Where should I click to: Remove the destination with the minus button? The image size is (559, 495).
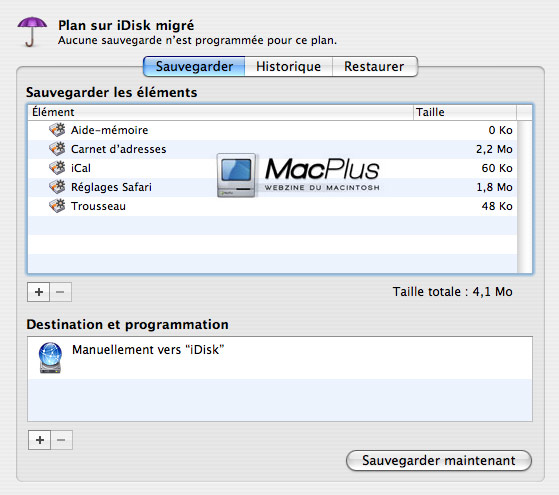tap(61, 440)
